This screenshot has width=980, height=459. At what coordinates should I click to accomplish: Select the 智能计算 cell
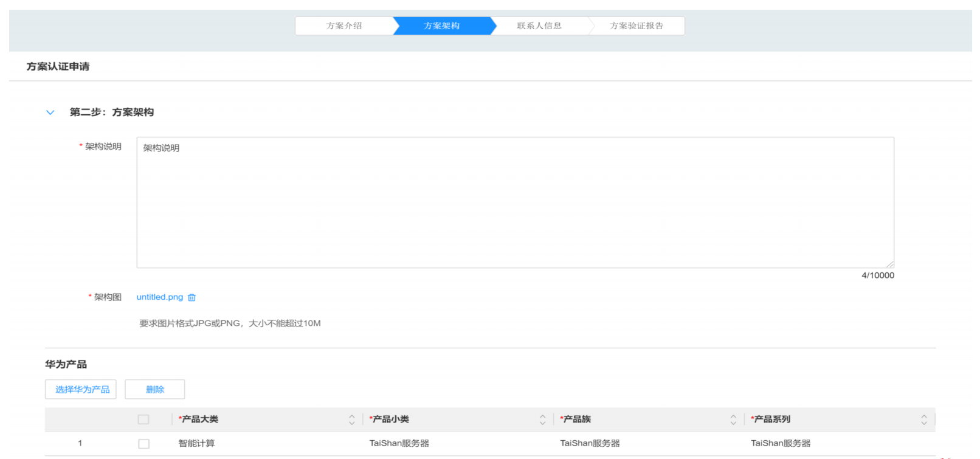click(196, 443)
